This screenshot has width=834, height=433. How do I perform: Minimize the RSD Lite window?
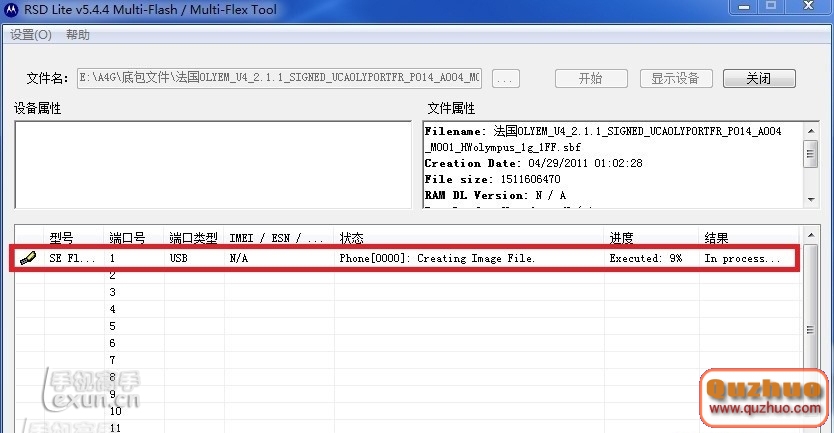(744, 6)
